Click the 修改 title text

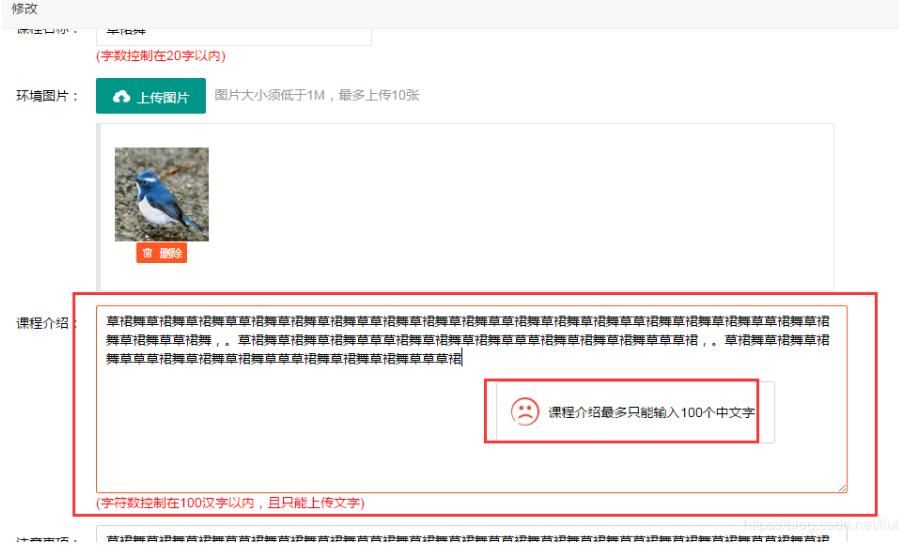[x=25, y=9]
